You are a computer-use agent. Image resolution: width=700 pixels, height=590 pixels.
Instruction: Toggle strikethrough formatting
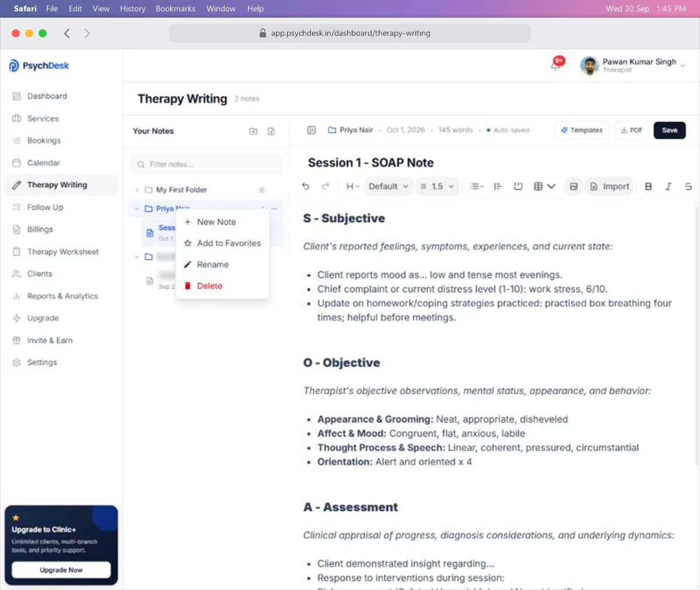pyautogui.click(x=688, y=186)
